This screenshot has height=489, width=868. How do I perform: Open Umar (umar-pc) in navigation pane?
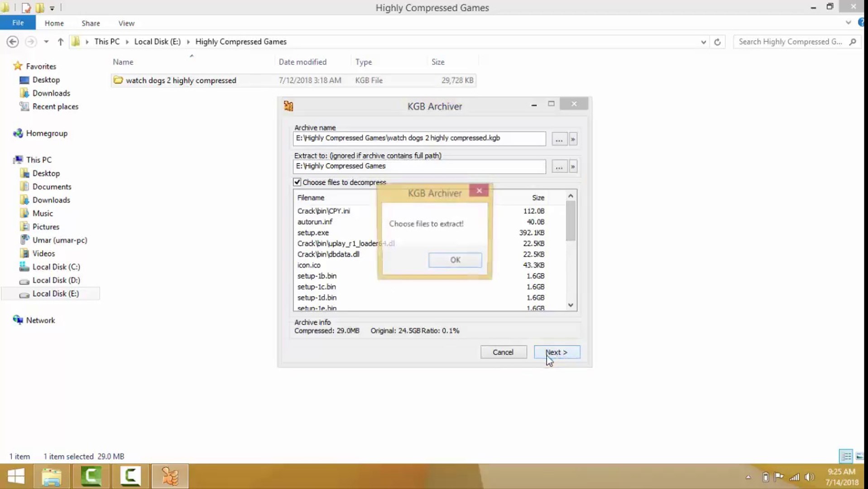coord(59,240)
